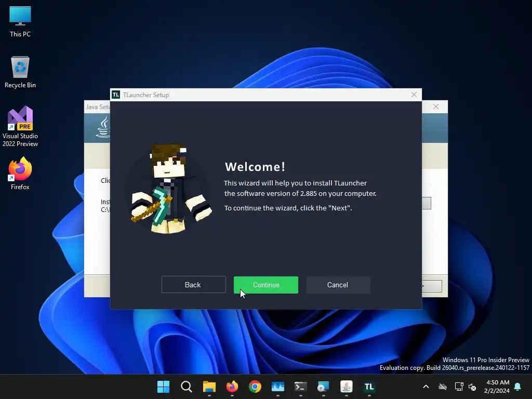Open Google Chrome from the taskbar

[x=255, y=387]
